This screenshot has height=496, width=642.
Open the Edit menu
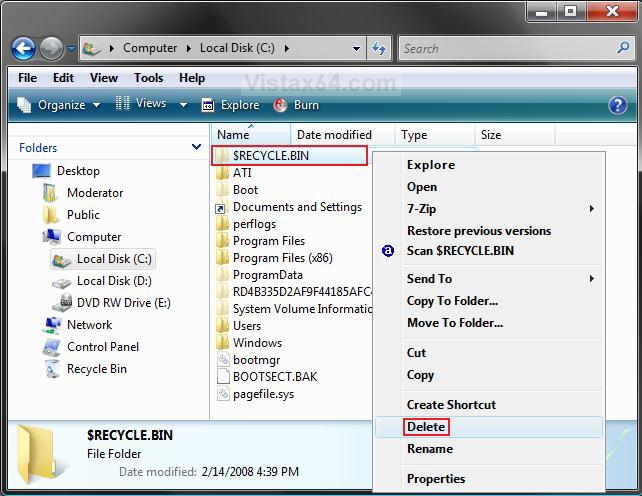(63, 77)
